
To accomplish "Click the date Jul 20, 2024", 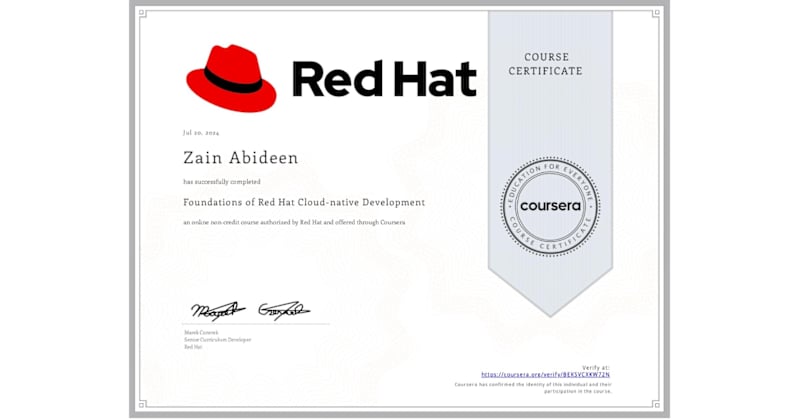I will tap(201, 133).
